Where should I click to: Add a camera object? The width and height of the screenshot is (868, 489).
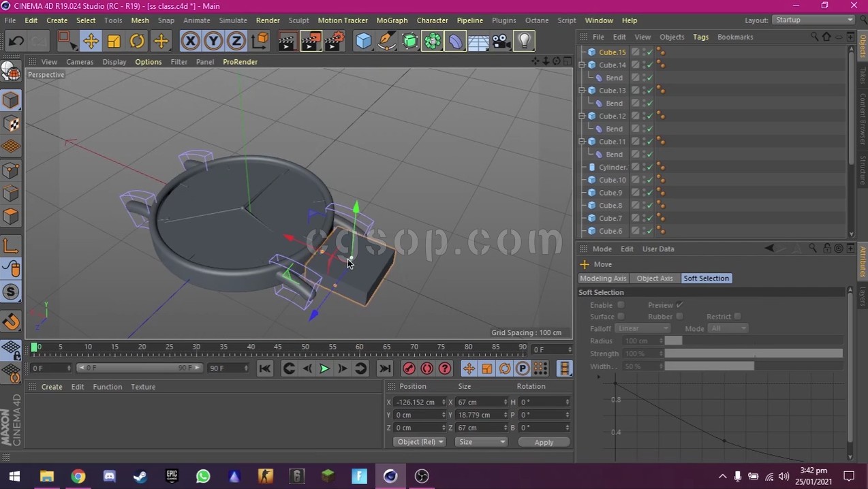(x=501, y=42)
